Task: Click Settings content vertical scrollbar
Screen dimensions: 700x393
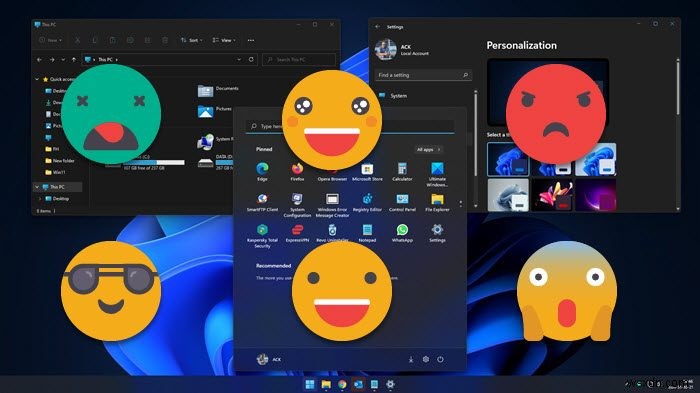Action: point(678,87)
